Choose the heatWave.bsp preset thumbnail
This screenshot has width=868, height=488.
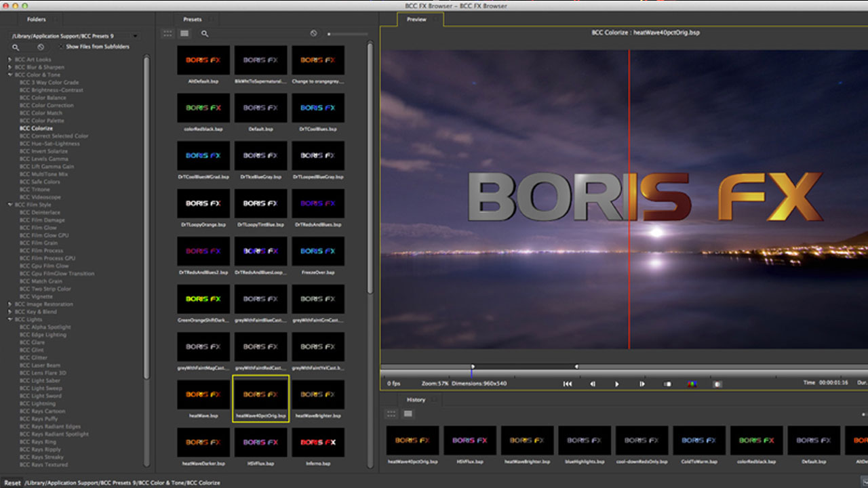coord(203,394)
